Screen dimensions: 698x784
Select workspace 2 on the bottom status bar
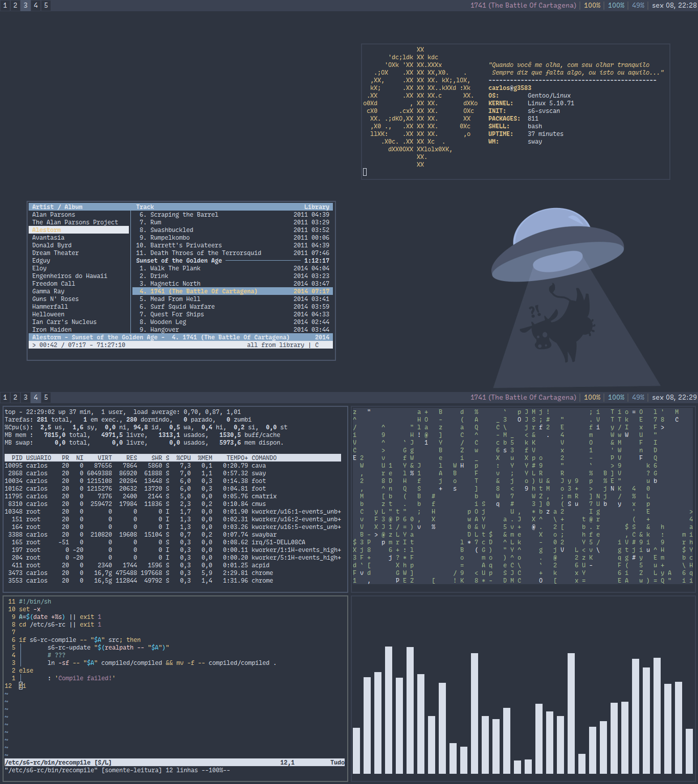click(x=15, y=397)
